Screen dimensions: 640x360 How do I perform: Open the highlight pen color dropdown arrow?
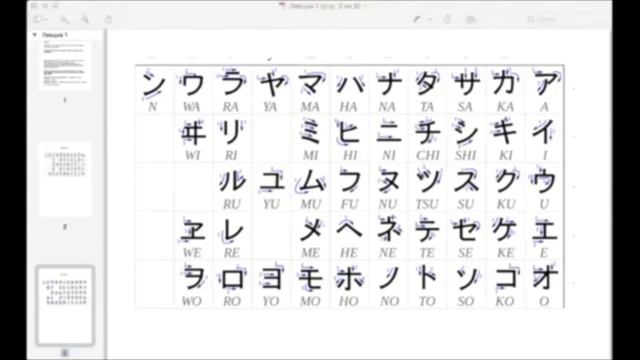[x=430, y=19]
